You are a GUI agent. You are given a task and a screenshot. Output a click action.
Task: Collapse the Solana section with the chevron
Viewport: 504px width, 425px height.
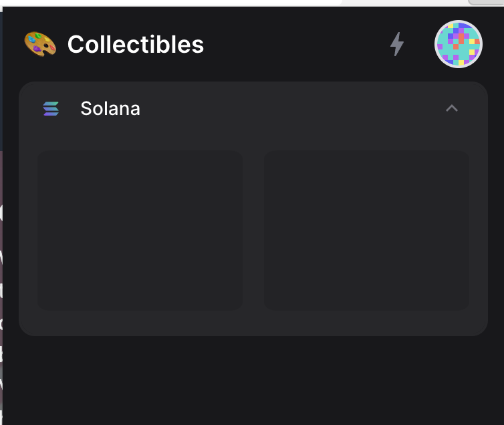coord(452,108)
